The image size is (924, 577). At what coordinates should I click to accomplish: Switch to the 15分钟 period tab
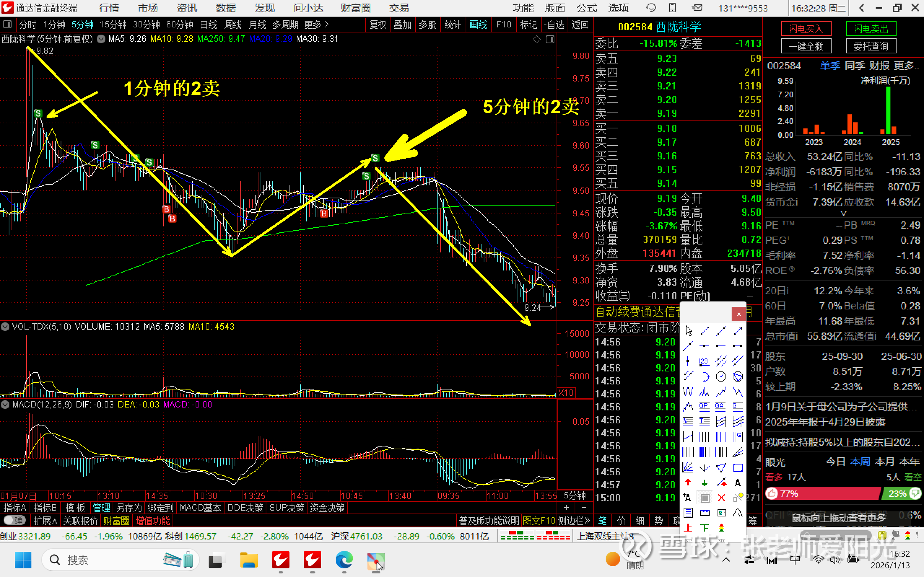[x=113, y=25]
